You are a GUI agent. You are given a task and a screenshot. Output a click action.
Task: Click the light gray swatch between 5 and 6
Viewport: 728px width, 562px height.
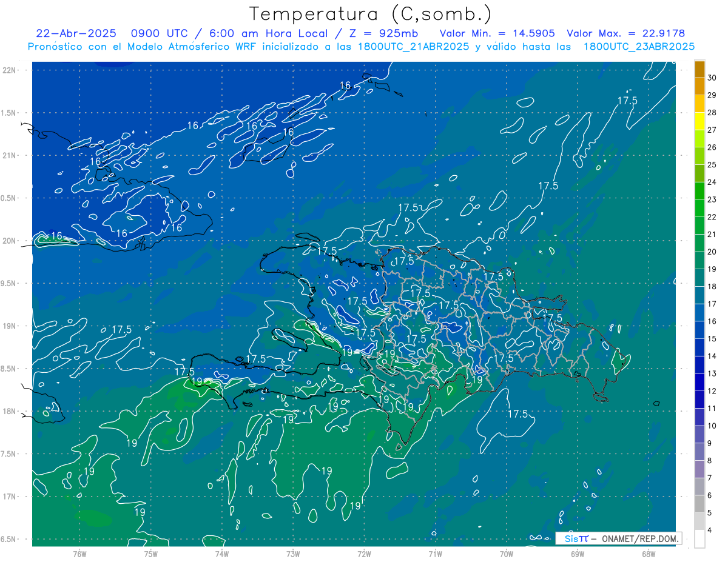coord(699,504)
